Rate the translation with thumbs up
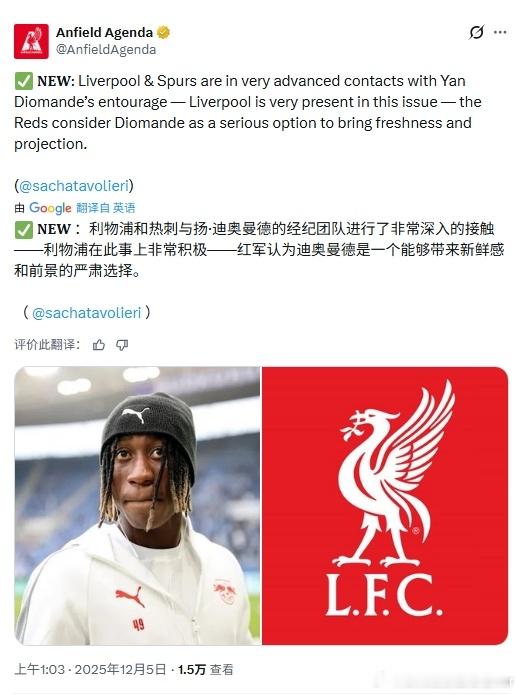The height and width of the screenshot is (695, 521). tap(99, 345)
